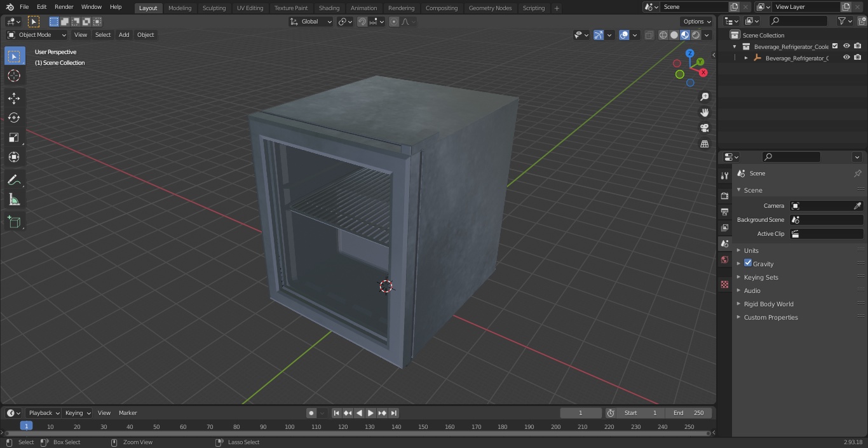Click the Background Scene field
The height and width of the screenshot is (448, 868).
point(826,220)
